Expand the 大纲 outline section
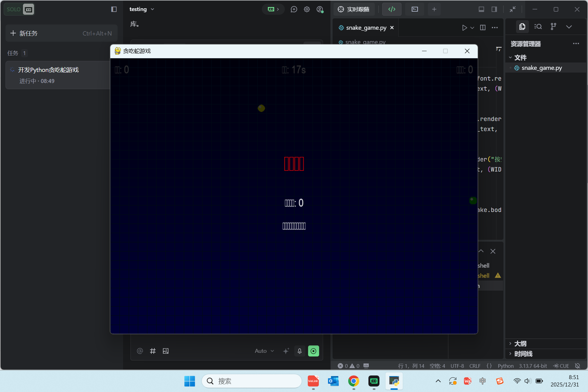 520,344
